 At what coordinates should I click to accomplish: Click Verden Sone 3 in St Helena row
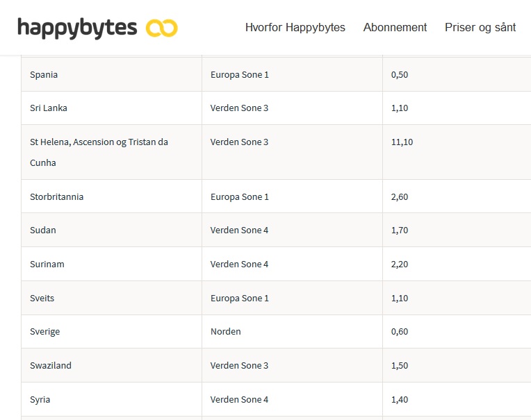click(239, 142)
